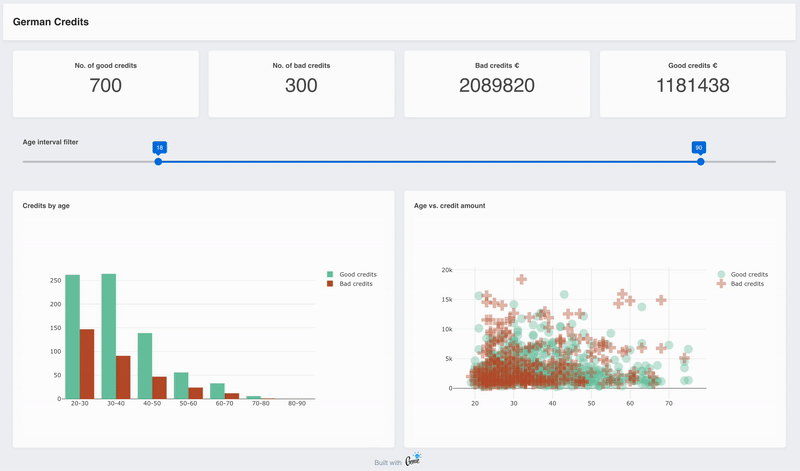Click the 80-90 x-axis label
Screen dimensions: 800x471
tap(297, 404)
